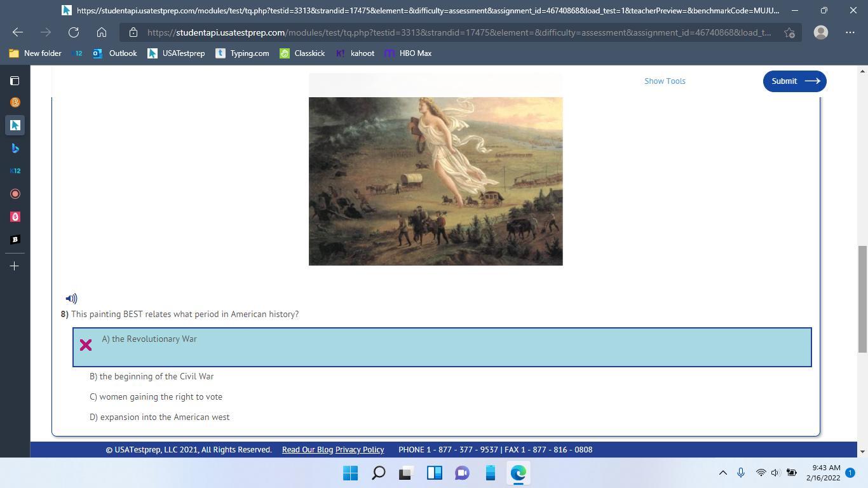
Task: Open the browser profile avatar
Action: [x=821, y=32]
